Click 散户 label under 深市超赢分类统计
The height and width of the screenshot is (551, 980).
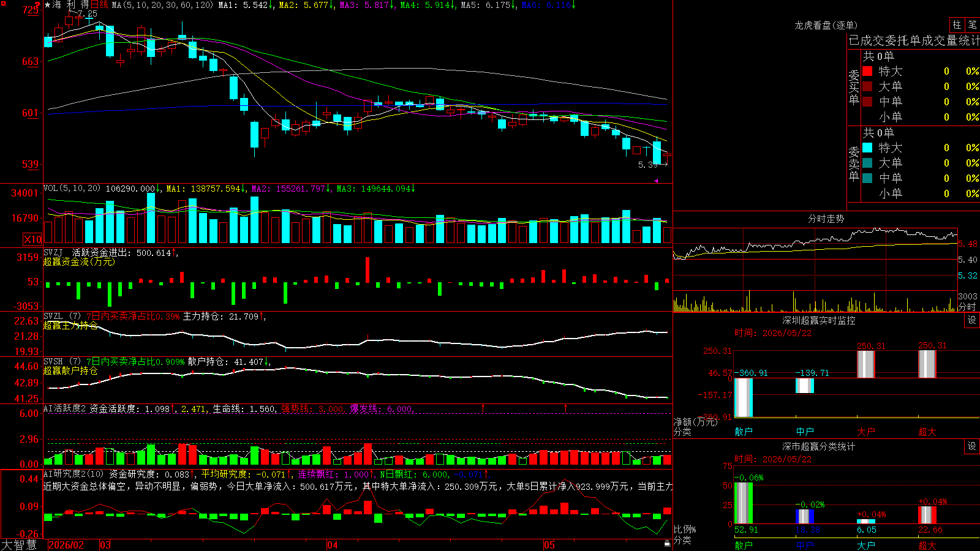click(x=744, y=545)
